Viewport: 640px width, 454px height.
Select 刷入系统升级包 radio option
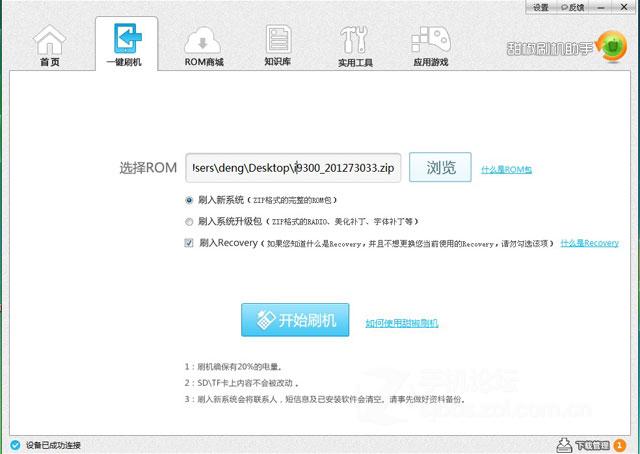(x=189, y=222)
